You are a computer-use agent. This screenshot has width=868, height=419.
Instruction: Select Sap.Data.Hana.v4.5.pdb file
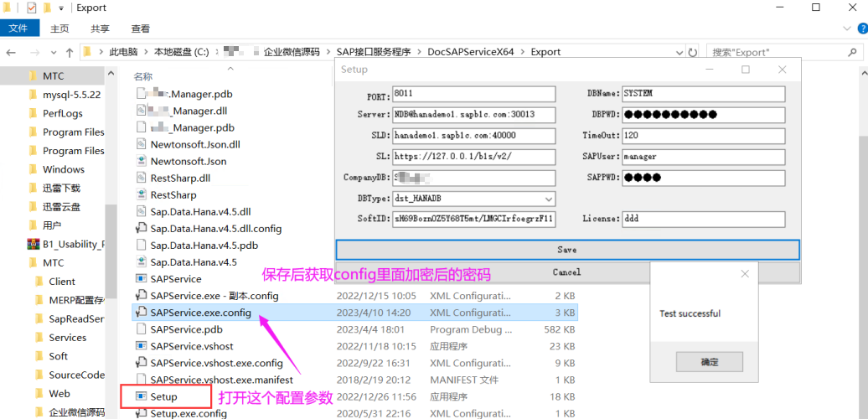[204, 246]
